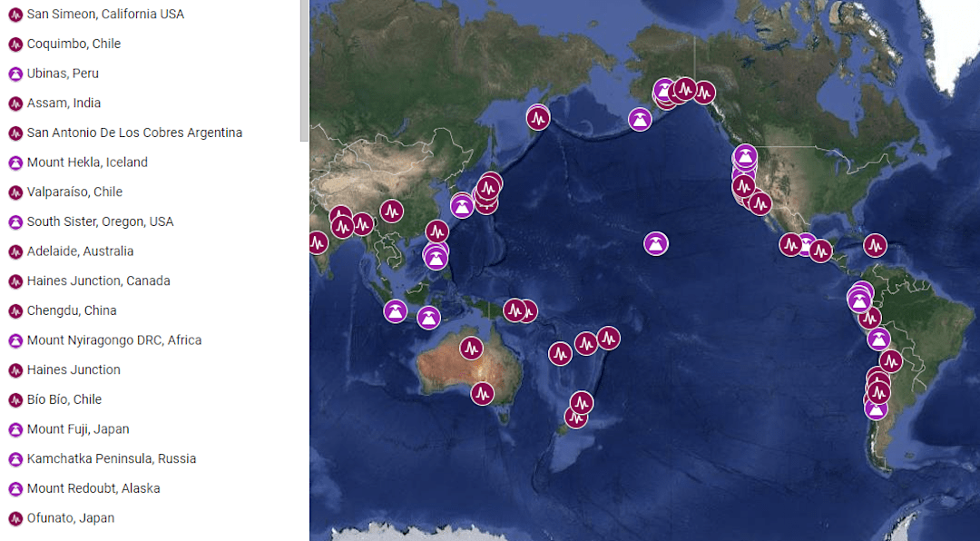Open Kamchatka Peninsula, Russia list item
980x541 pixels.
pos(112,458)
